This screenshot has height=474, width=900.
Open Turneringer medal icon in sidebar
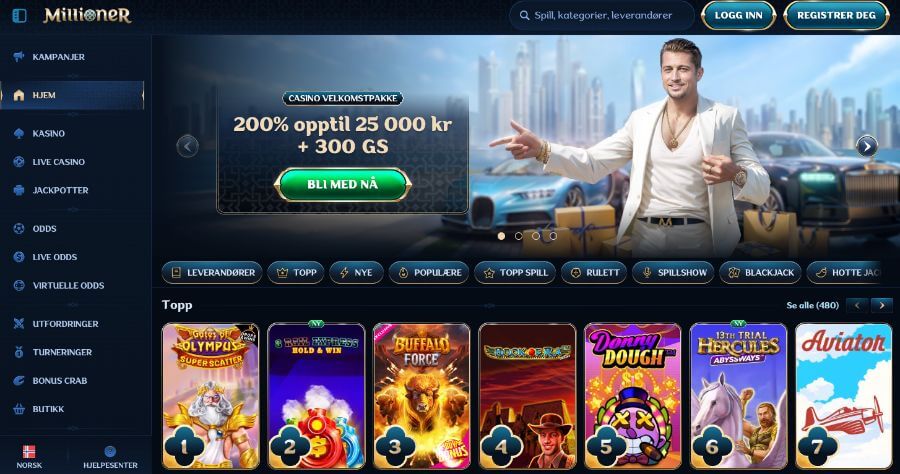coord(19,352)
